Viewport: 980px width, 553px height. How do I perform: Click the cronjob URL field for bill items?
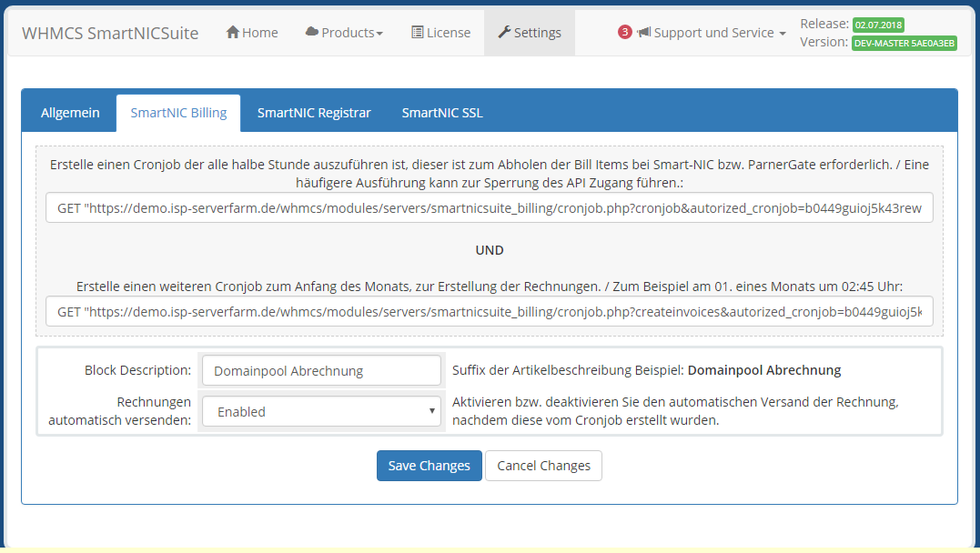[490, 208]
